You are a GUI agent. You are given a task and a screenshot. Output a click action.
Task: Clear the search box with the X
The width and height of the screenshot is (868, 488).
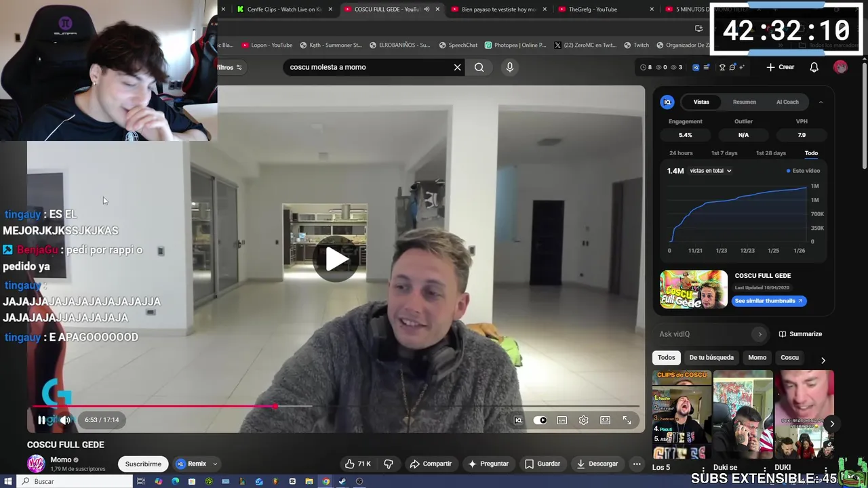[457, 67]
